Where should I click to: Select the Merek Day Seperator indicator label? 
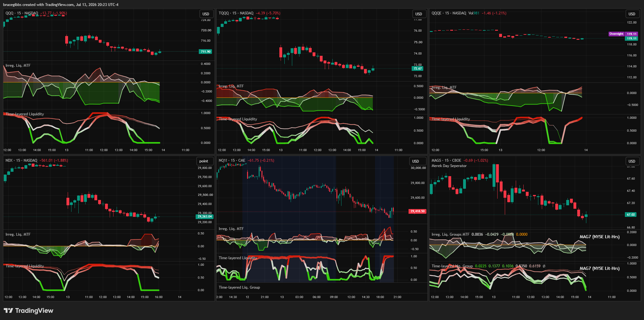point(449,166)
